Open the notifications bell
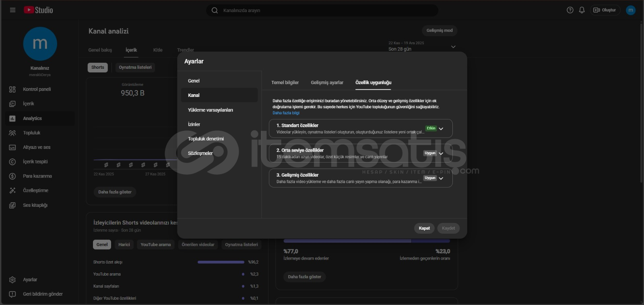 tap(582, 10)
